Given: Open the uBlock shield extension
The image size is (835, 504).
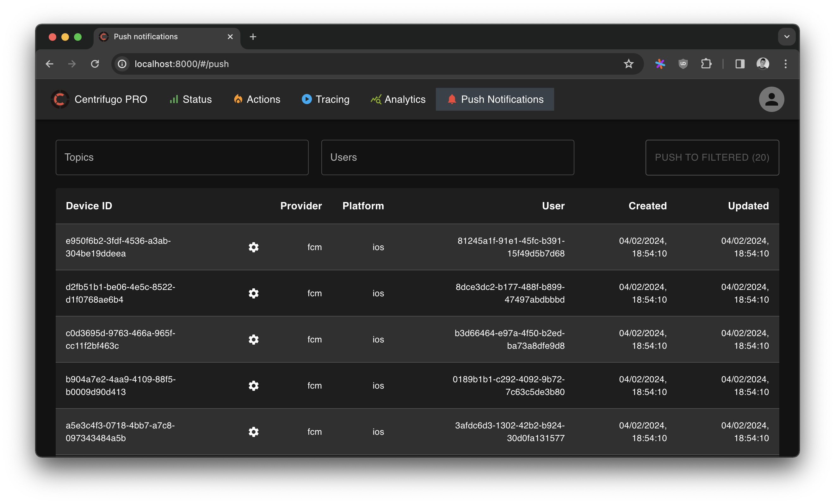Looking at the screenshot, I should pyautogui.click(x=683, y=64).
